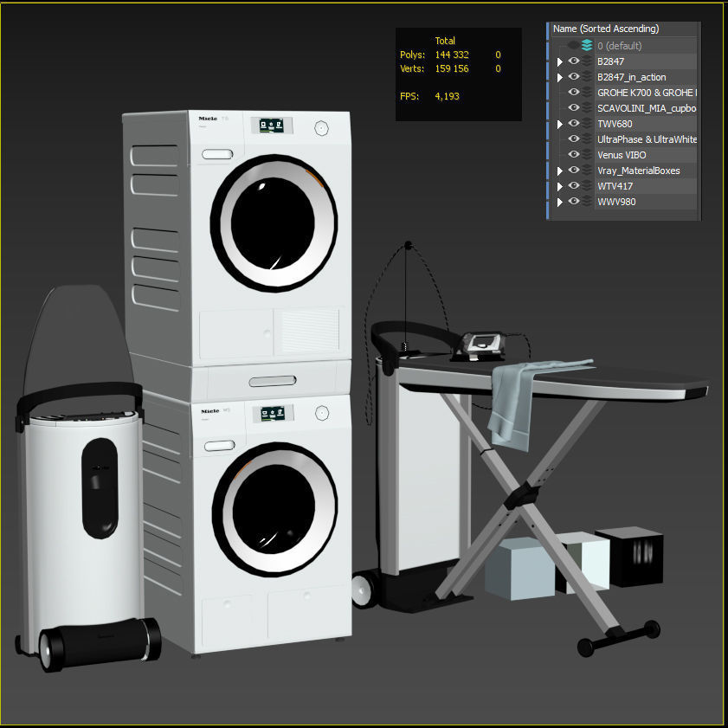This screenshot has width=728, height=728.
Task: Expand the WWV980 layer
Action: (560, 201)
